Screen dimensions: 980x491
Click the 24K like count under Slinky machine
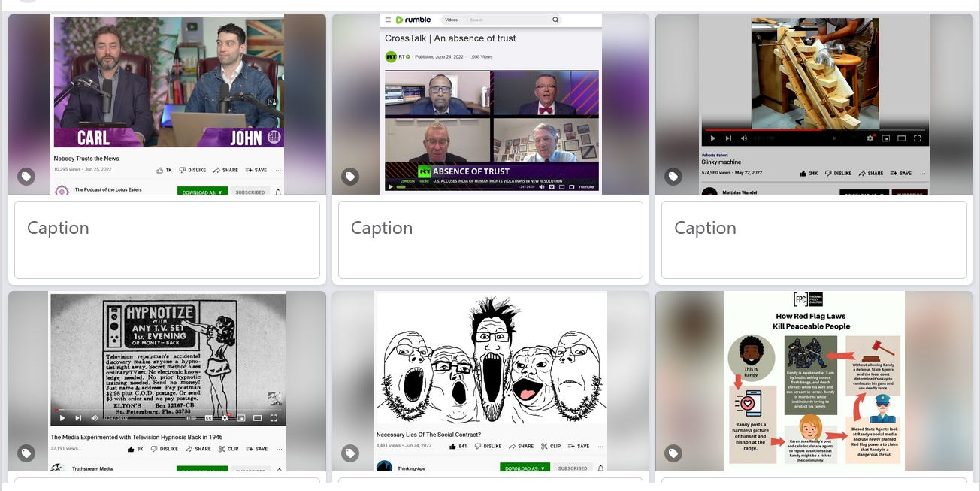[x=809, y=173]
